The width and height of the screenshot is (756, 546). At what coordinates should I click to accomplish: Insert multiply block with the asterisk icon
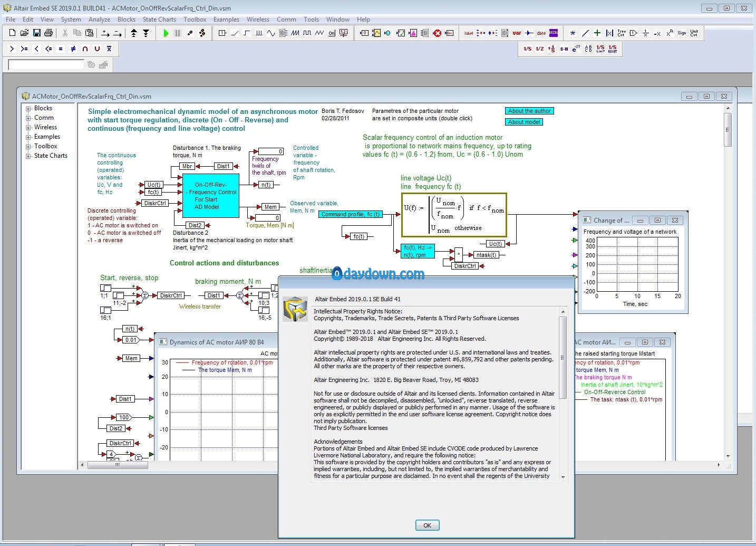coord(573,33)
